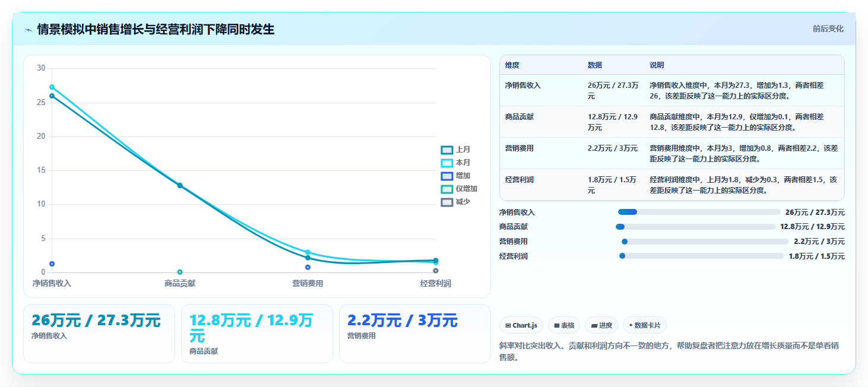868x387 pixels.
Task: Click x-axis label 商品贡献
Action: point(180,283)
